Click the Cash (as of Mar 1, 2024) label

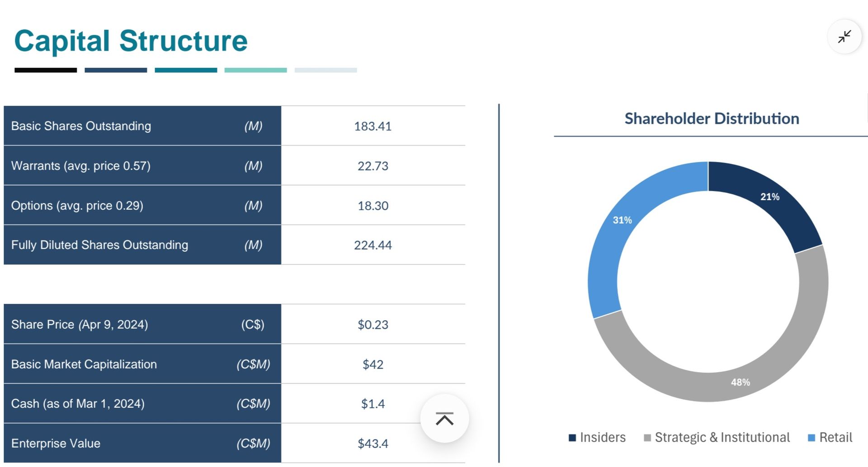point(78,404)
